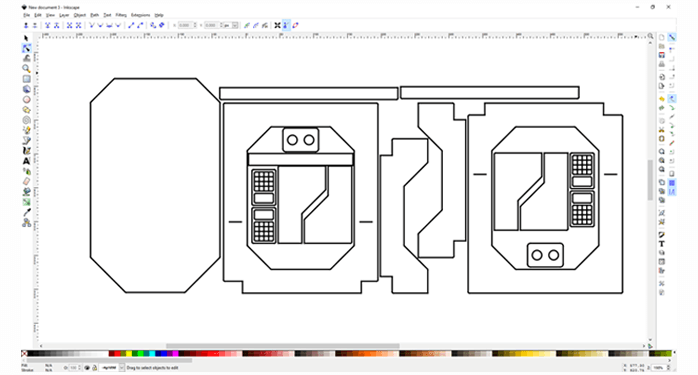Toggle Enable snapping button
This screenshot has width=698, height=375.
tap(672, 37)
